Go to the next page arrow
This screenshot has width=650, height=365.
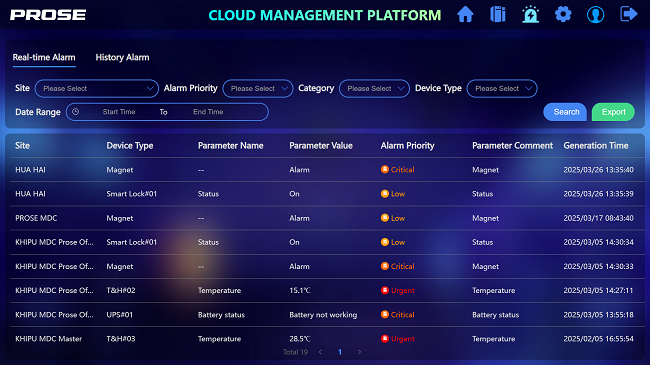(359, 352)
